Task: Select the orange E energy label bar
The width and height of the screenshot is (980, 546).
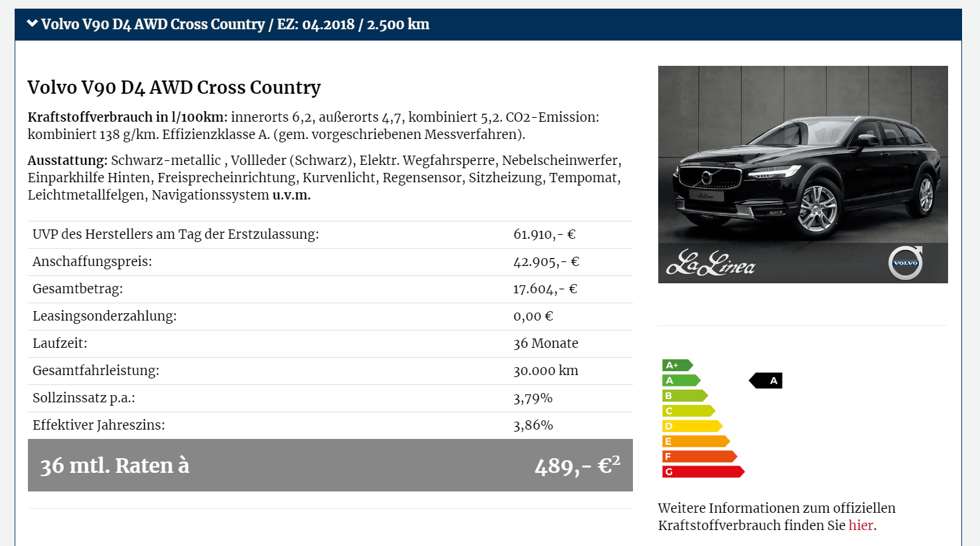Action: (696, 441)
